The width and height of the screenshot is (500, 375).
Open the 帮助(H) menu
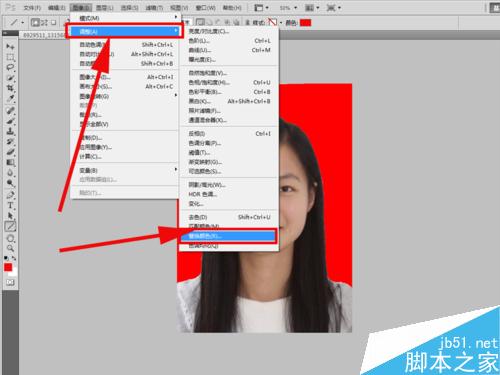tap(232, 7)
